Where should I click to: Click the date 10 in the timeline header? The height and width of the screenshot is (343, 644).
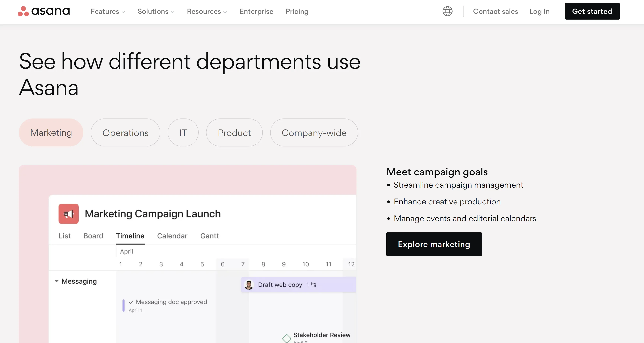pos(305,264)
